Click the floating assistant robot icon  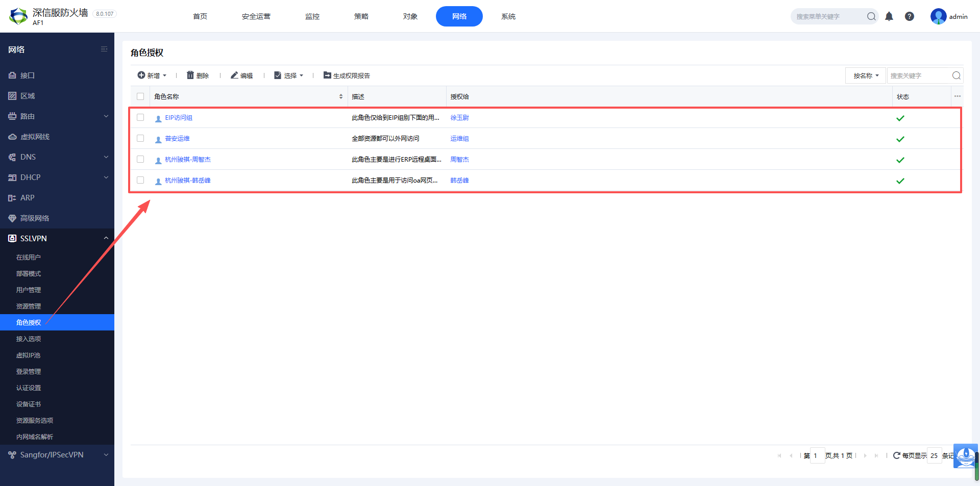point(966,456)
